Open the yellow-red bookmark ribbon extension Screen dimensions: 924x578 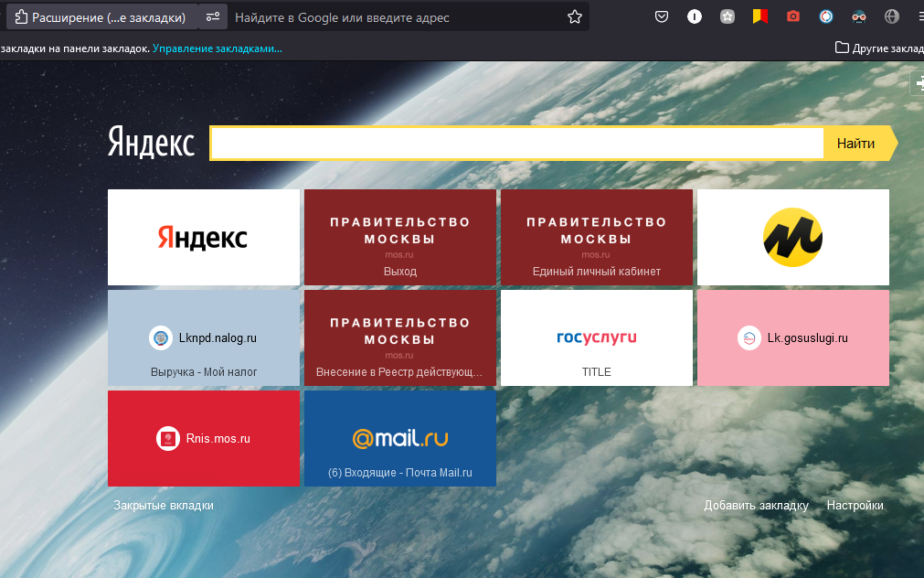click(x=760, y=16)
